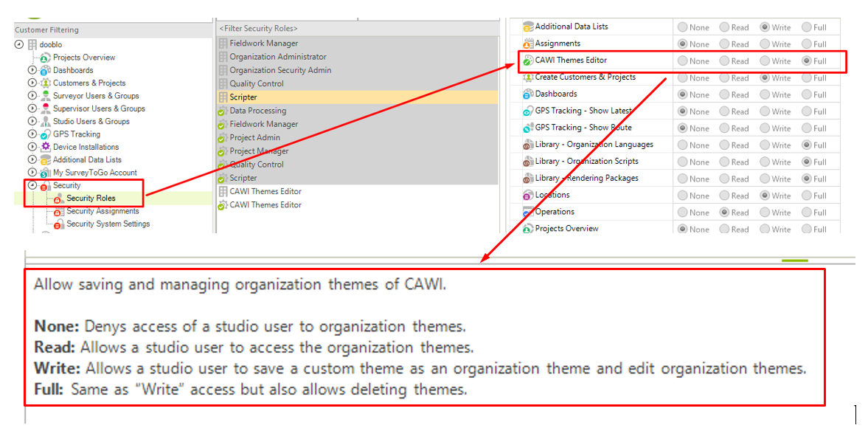Select None access for Dashboards permission
Image resolution: width=868 pixels, height=428 pixels.
[x=684, y=94]
